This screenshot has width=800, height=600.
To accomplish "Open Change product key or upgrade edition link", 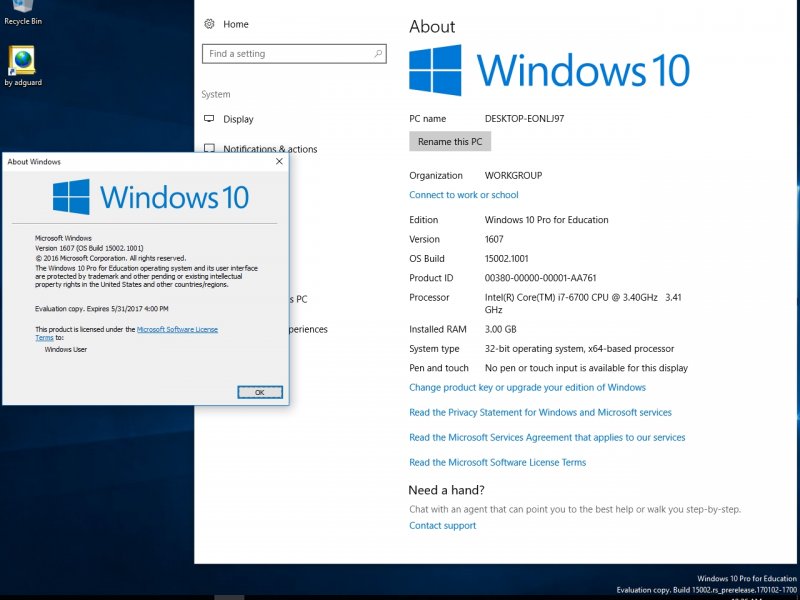I will [x=527, y=387].
